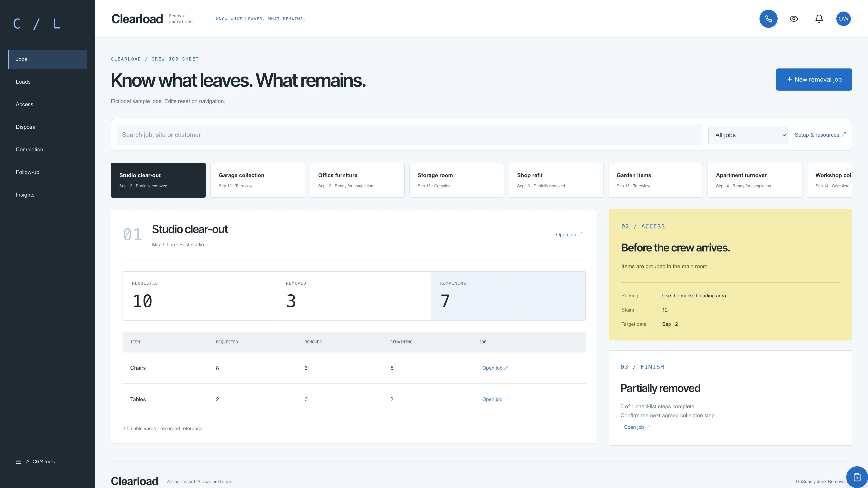The image size is (868, 488).
Task: Open Disposal section
Action: [47, 127]
